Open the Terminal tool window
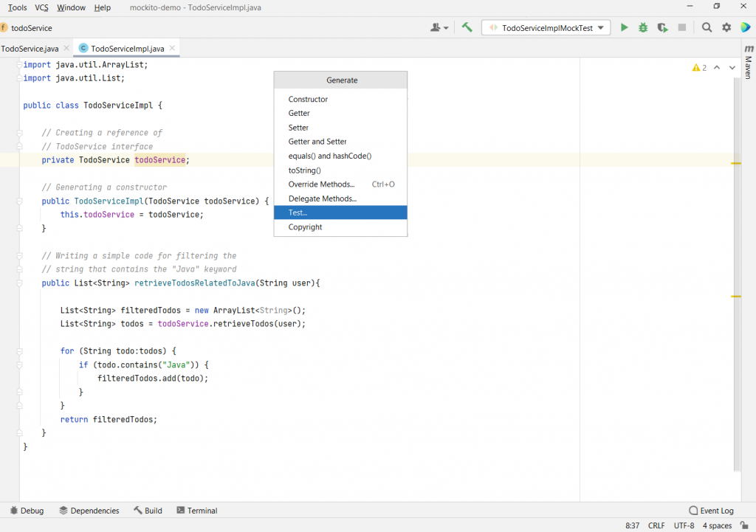Viewport: 756px width, 532px height. pos(196,511)
